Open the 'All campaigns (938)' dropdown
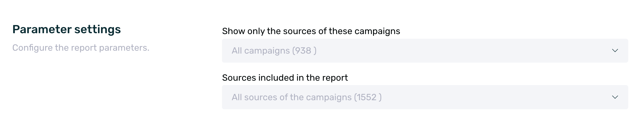Image resolution: width=644 pixels, height=134 pixels. pyautogui.click(x=425, y=51)
